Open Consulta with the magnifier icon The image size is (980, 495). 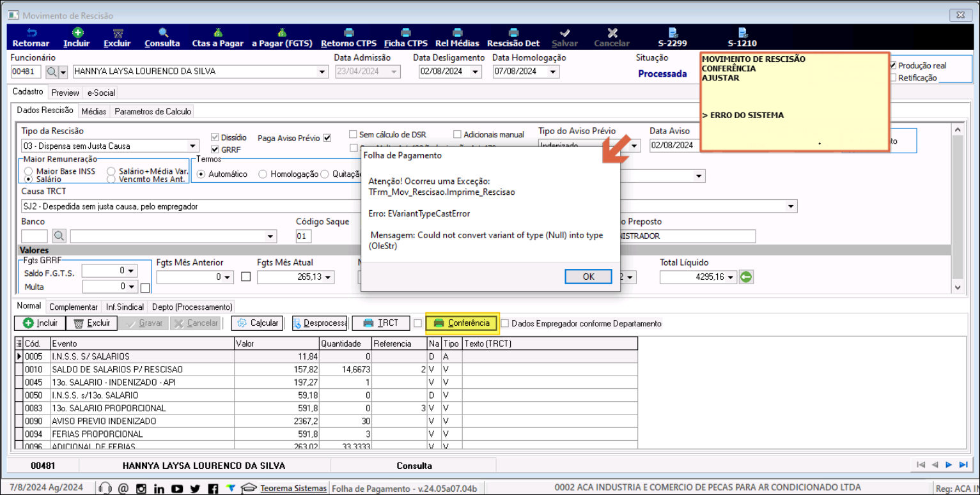click(x=163, y=33)
